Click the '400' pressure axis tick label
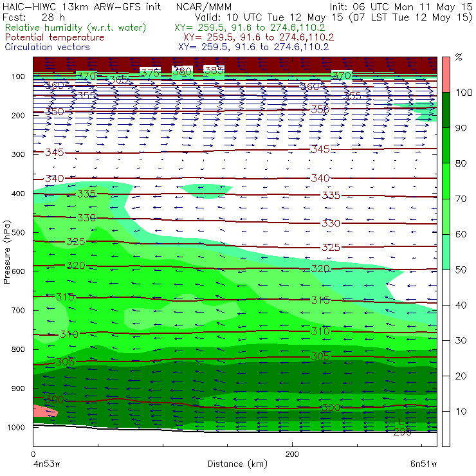The height and width of the screenshot is (476, 476). point(18,194)
